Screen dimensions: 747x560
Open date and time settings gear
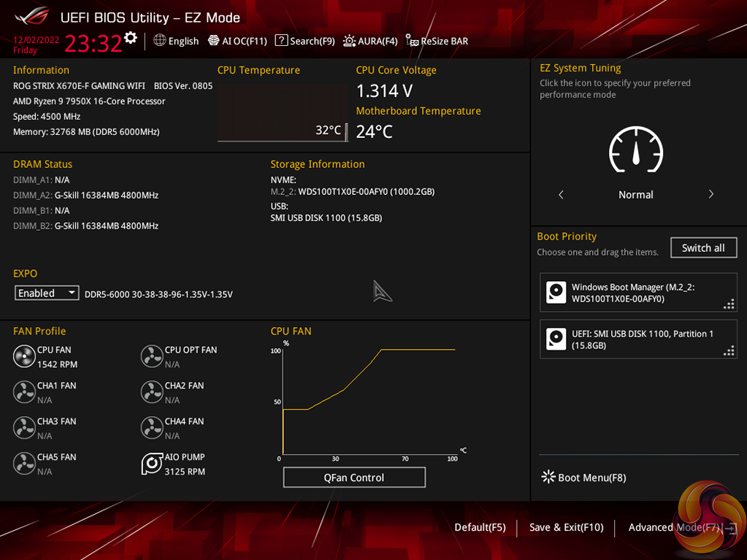(x=131, y=38)
